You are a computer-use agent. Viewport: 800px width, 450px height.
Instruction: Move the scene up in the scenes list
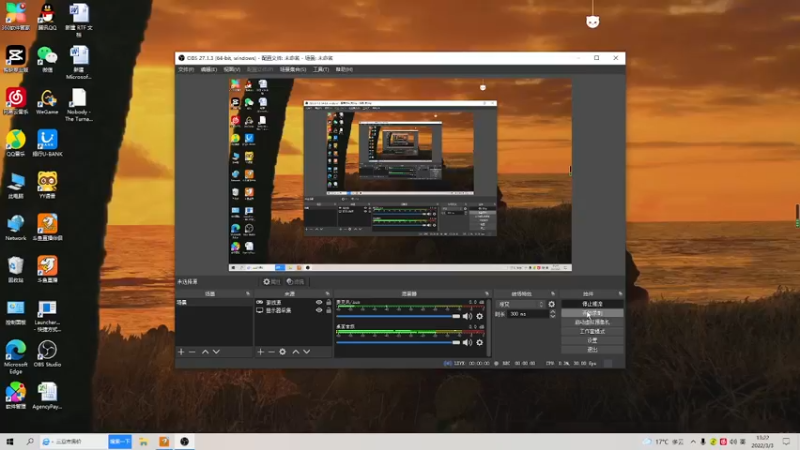coord(205,352)
